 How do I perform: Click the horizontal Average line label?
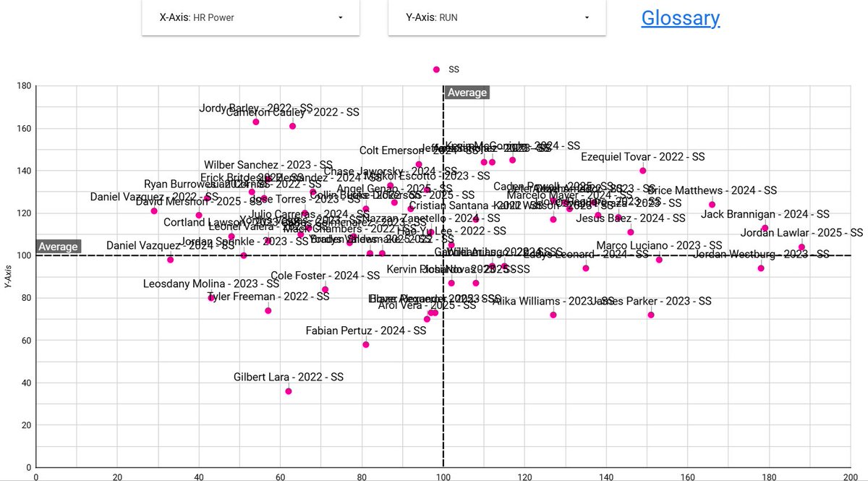click(58, 247)
